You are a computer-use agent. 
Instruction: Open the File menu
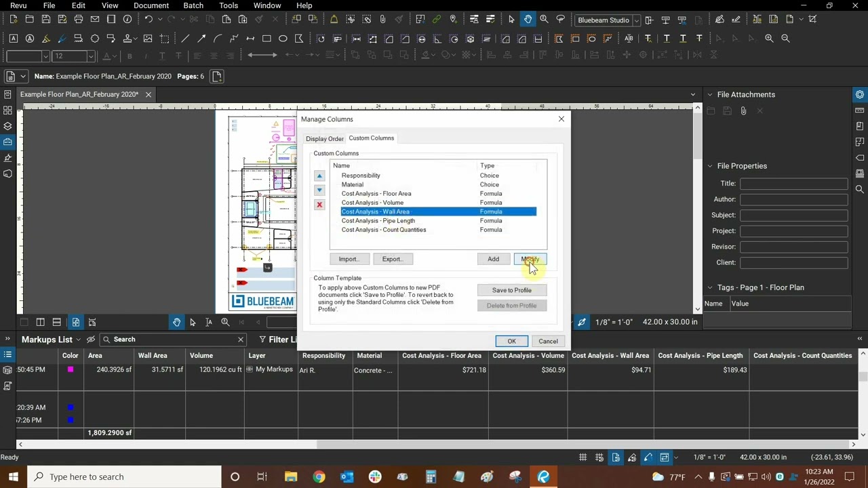pyautogui.click(x=49, y=5)
